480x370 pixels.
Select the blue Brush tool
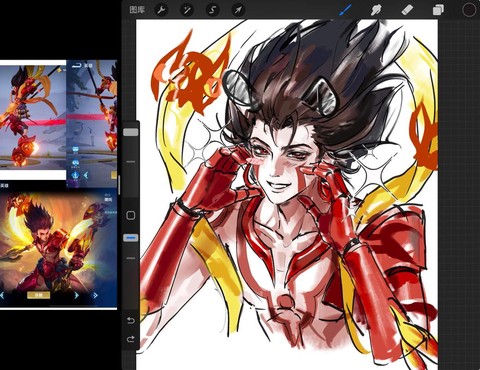pyautogui.click(x=345, y=10)
